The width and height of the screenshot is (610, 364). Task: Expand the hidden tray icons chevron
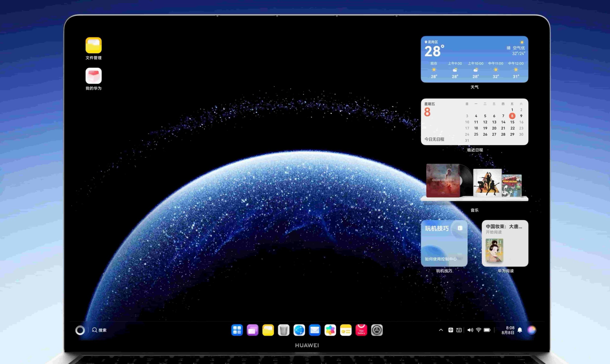pyautogui.click(x=441, y=330)
